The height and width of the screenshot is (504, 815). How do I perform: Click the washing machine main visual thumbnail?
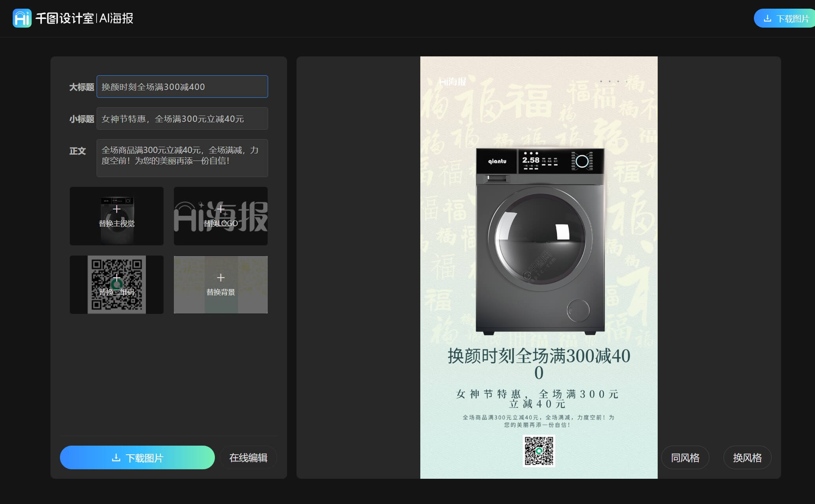[117, 216]
